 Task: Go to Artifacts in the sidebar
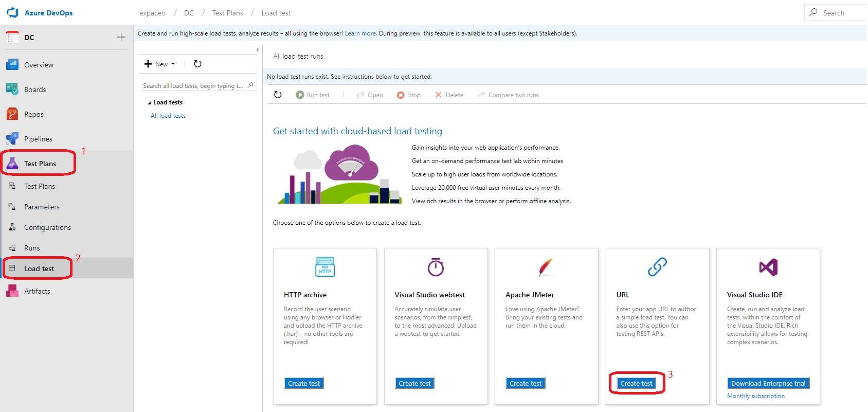tap(37, 291)
